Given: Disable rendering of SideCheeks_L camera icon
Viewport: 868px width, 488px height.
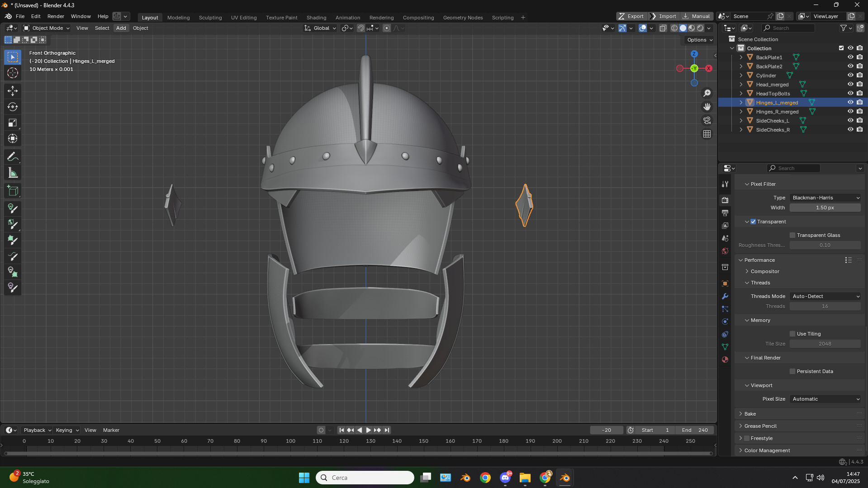Looking at the screenshot, I should pos(860,121).
